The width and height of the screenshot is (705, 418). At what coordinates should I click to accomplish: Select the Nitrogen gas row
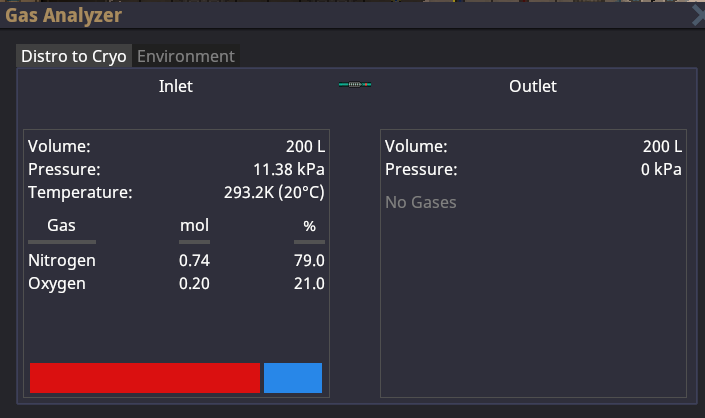pos(176,261)
